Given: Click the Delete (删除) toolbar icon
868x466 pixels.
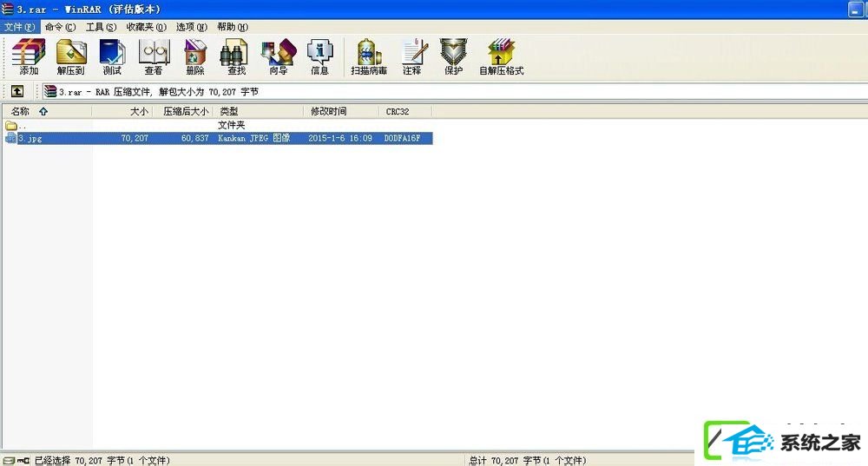Looking at the screenshot, I should coord(195,56).
